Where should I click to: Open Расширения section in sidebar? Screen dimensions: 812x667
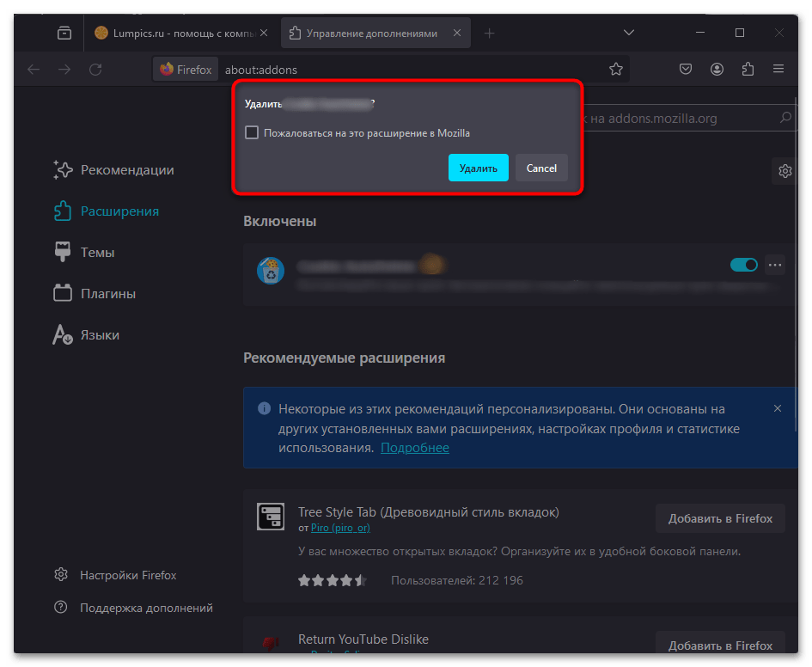pos(107,211)
